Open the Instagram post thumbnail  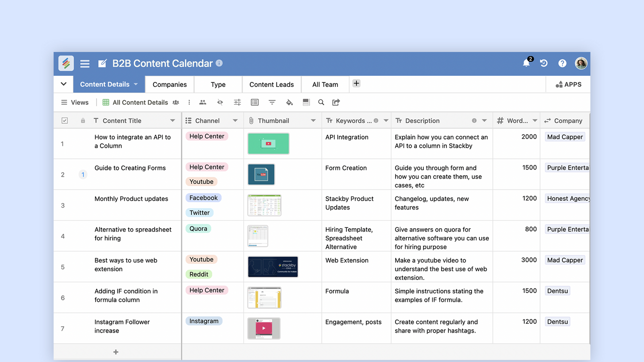pos(264,328)
